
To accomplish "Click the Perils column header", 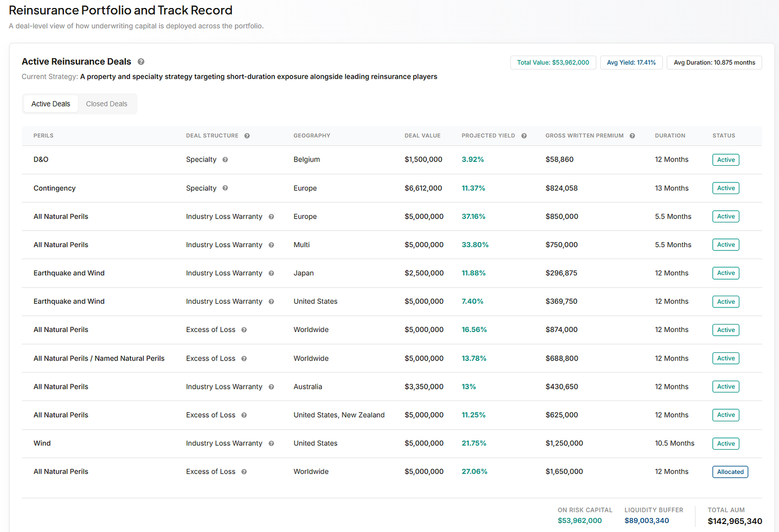I will coord(43,136).
